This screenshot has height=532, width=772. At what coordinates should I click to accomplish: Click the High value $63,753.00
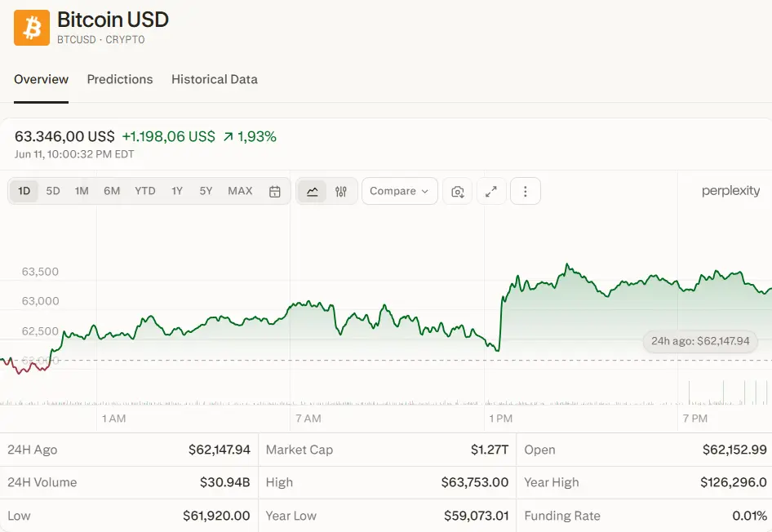point(475,482)
